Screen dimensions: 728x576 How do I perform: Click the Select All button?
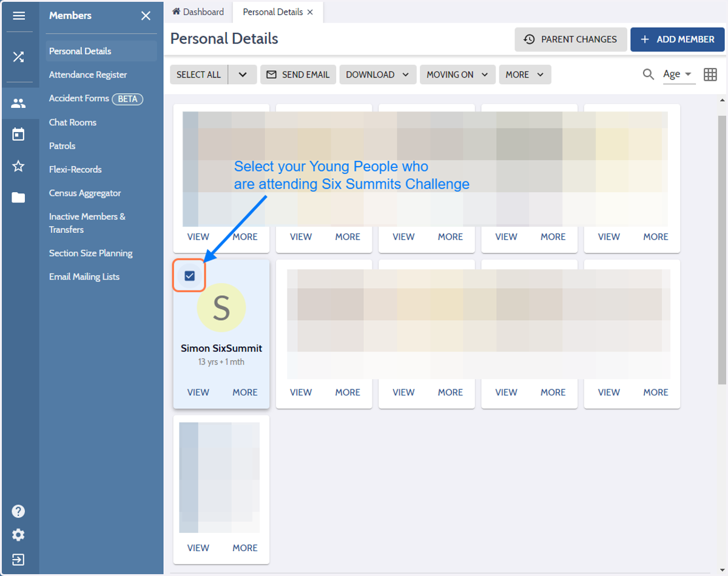pyautogui.click(x=199, y=75)
